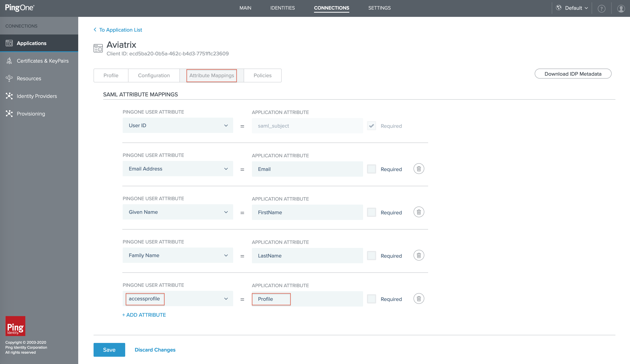Click the delete icon for Profile mapping

tap(418, 298)
